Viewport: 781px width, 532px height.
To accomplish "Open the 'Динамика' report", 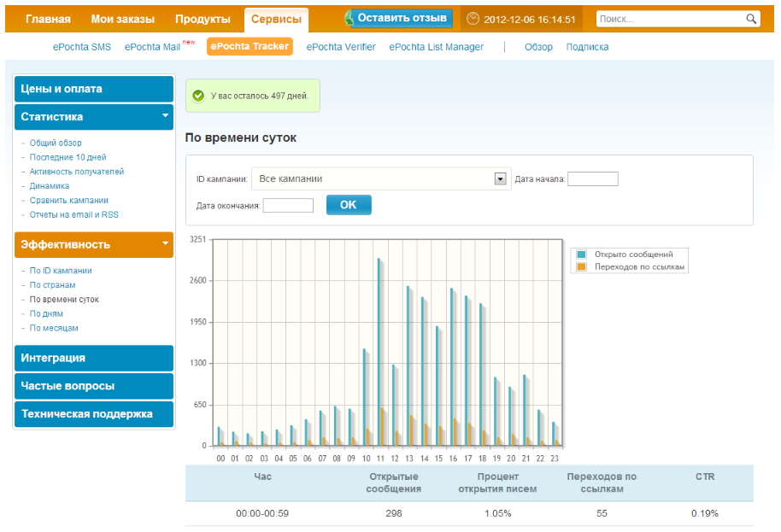I will pyautogui.click(x=50, y=186).
